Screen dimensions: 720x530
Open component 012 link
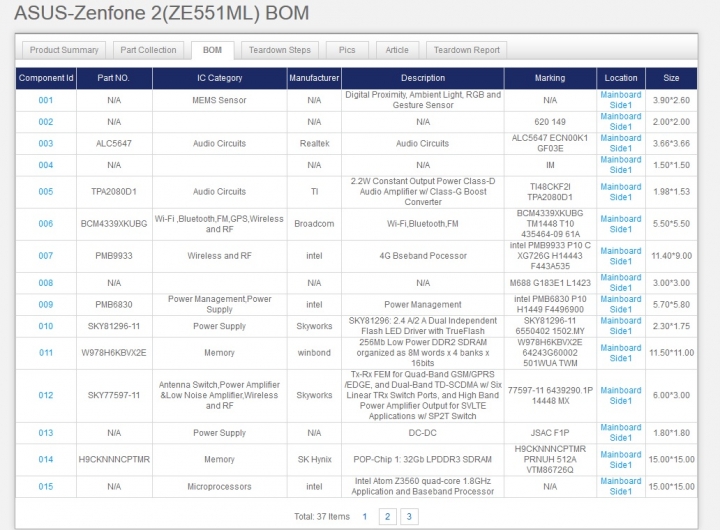tap(45, 395)
